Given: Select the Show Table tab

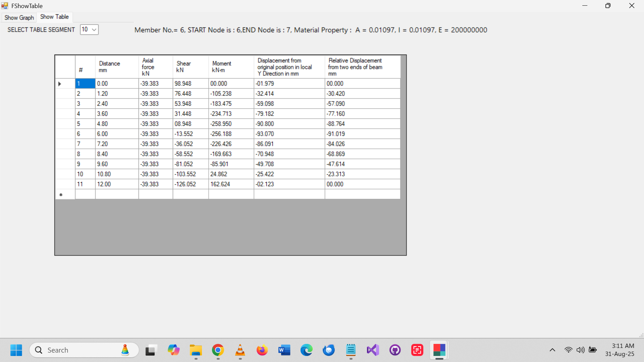Looking at the screenshot, I should point(54,17).
